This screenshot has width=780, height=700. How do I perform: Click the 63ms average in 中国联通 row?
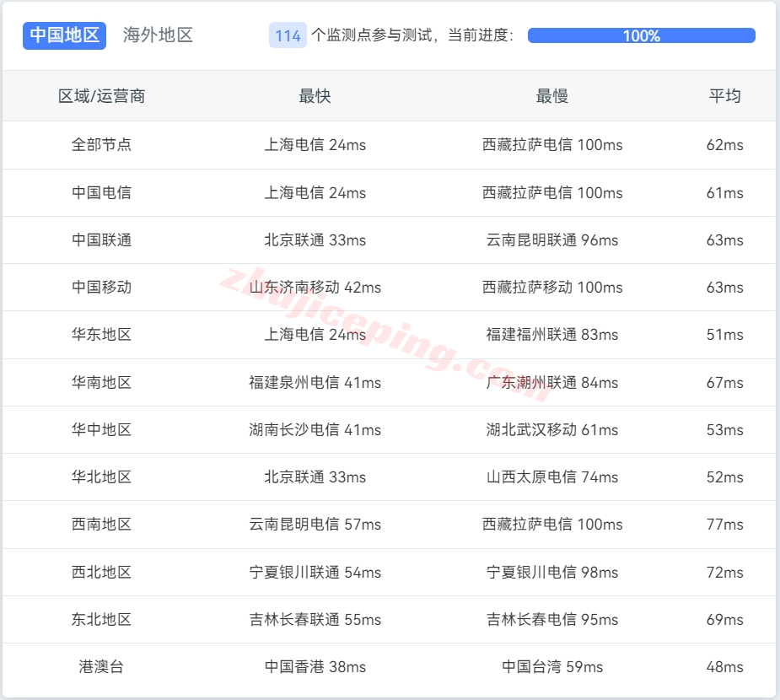tap(725, 240)
